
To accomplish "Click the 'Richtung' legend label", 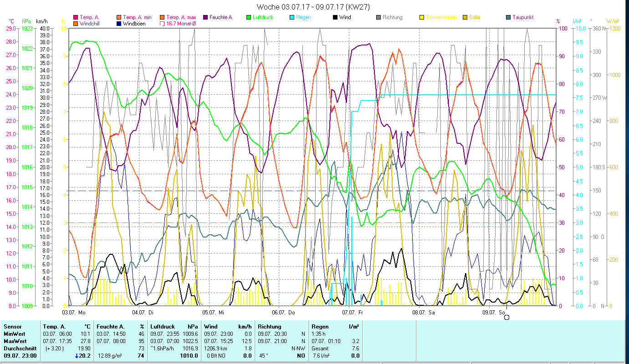I will (x=393, y=17).
